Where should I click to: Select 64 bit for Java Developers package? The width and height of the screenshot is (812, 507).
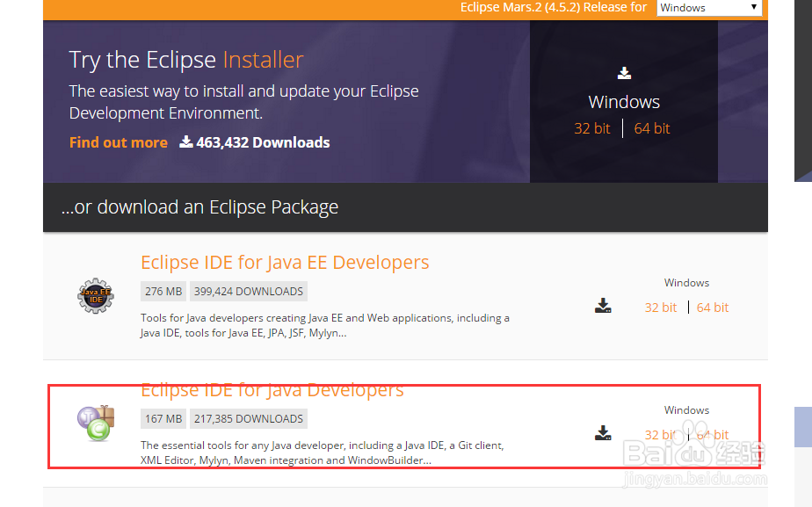[x=712, y=434]
